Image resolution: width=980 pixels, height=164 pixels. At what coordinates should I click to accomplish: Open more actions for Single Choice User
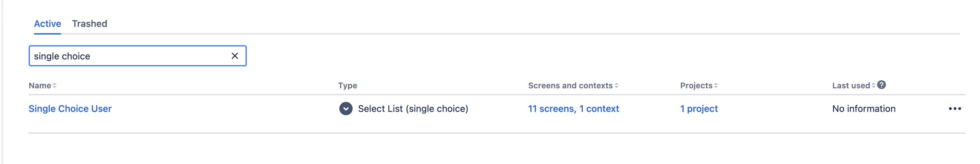coord(954,109)
